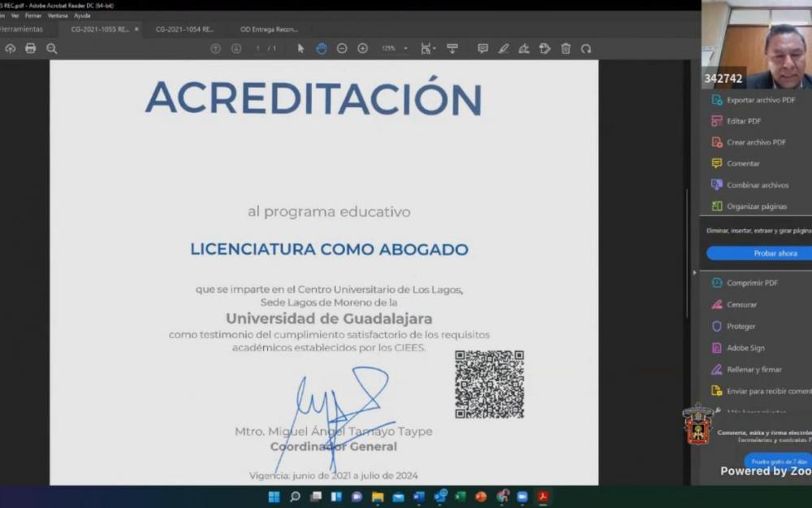812x508 pixels.
Task: Close the CG-2021-1055 tab
Action: tap(136, 29)
